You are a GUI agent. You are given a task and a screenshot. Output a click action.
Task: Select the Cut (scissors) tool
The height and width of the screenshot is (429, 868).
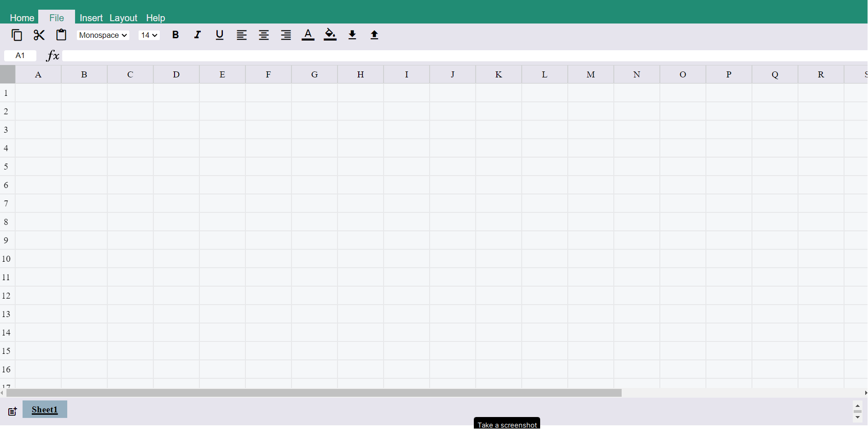(x=39, y=35)
